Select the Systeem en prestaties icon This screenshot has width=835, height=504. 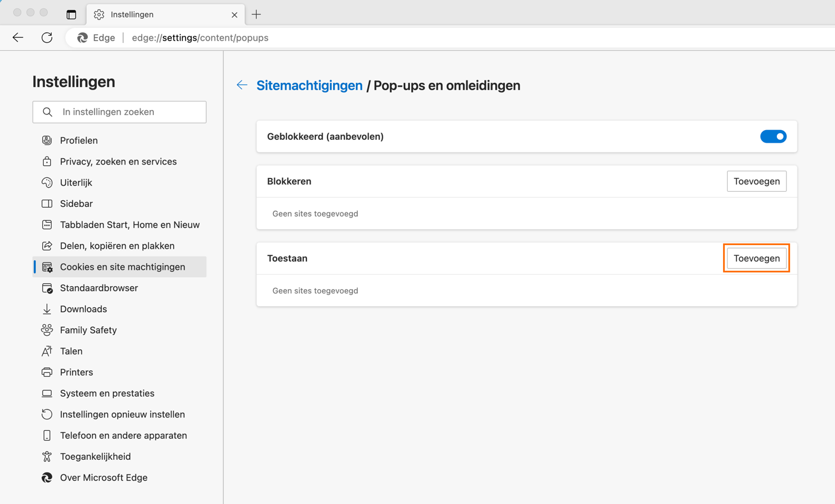pyautogui.click(x=47, y=393)
